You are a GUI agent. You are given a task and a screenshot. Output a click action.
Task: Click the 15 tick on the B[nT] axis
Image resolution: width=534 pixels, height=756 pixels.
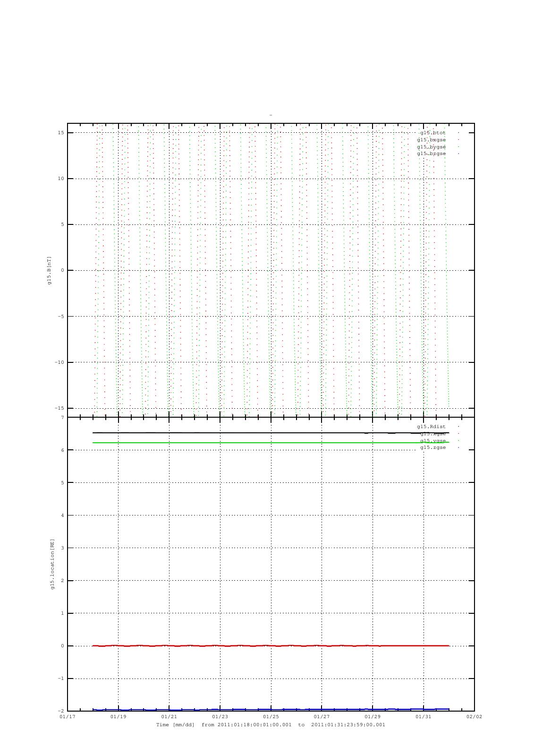click(61, 133)
